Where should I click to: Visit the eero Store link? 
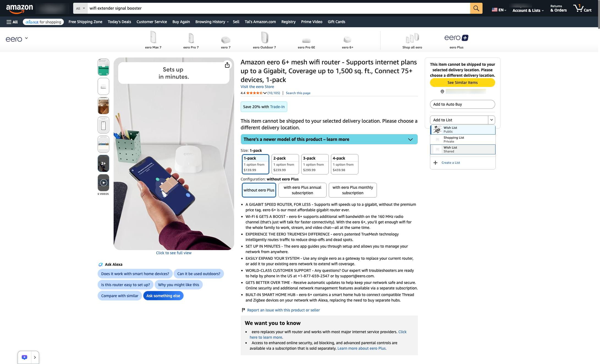click(257, 87)
